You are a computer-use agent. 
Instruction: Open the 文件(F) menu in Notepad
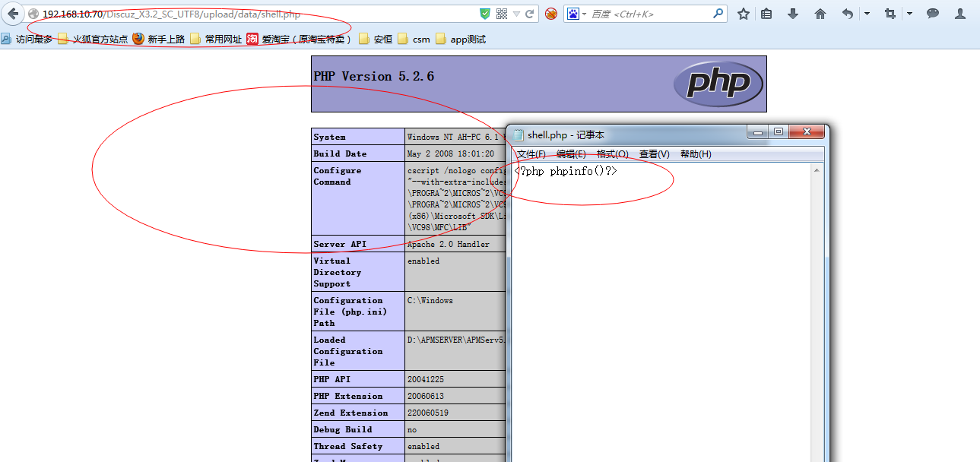click(x=531, y=154)
